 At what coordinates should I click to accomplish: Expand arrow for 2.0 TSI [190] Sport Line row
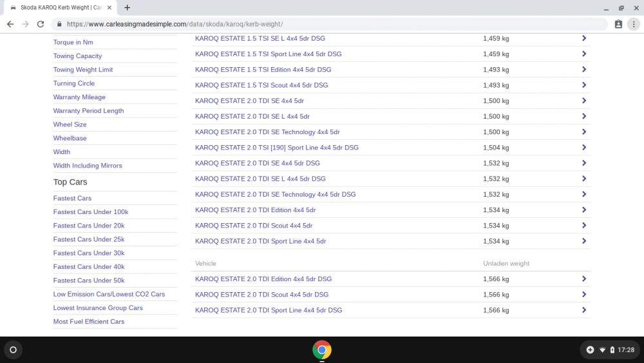coord(584,148)
